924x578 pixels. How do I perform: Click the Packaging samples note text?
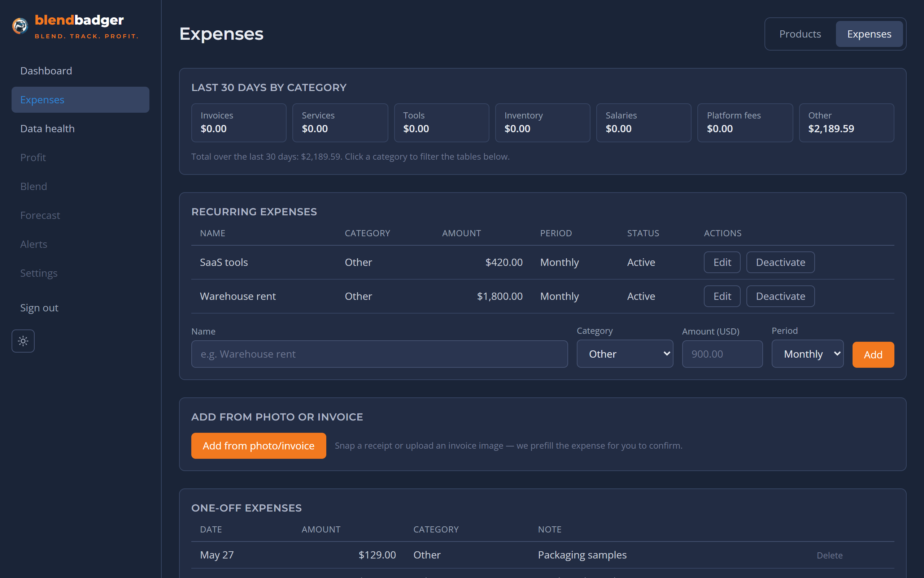tap(582, 555)
